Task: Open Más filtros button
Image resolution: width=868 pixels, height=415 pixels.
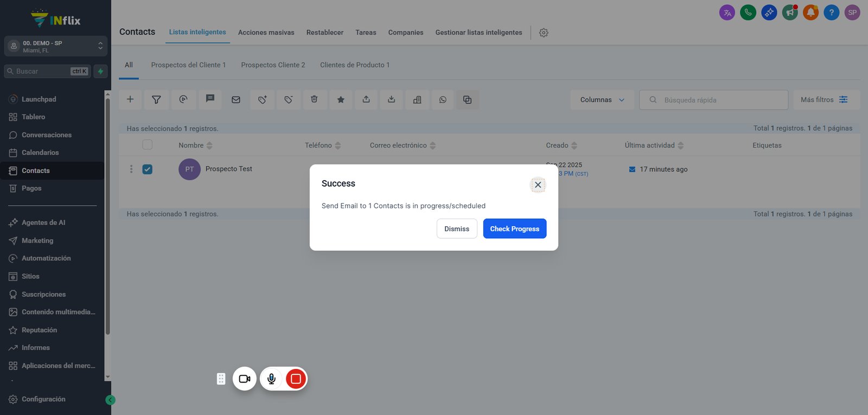Action: point(826,100)
